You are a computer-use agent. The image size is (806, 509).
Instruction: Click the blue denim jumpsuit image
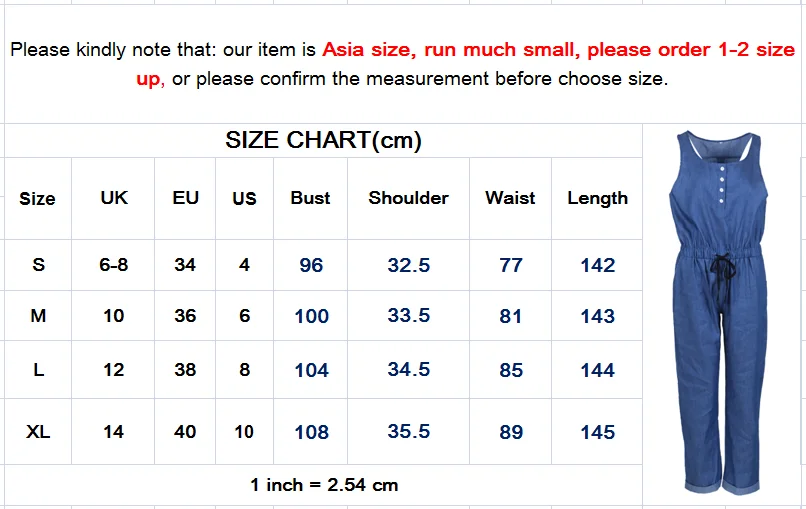click(x=720, y=312)
